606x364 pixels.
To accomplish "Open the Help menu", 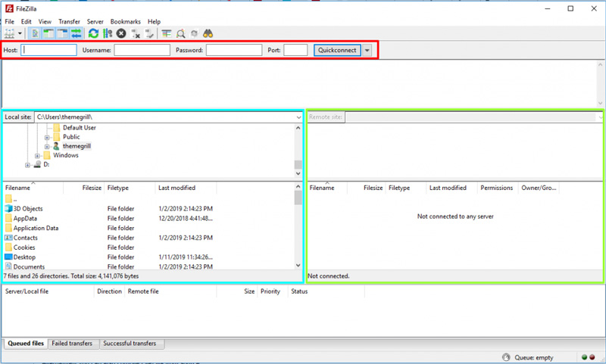I will coord(154,22).
